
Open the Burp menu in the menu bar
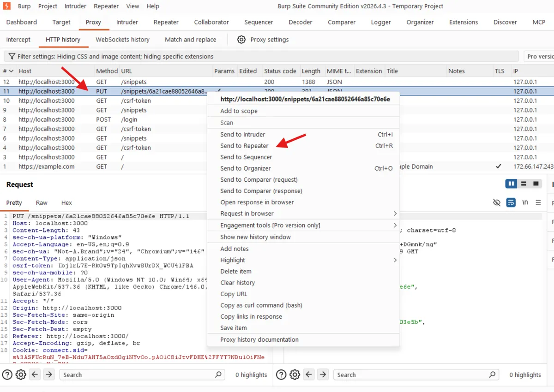pyautogui.click(x=24, y=6)
